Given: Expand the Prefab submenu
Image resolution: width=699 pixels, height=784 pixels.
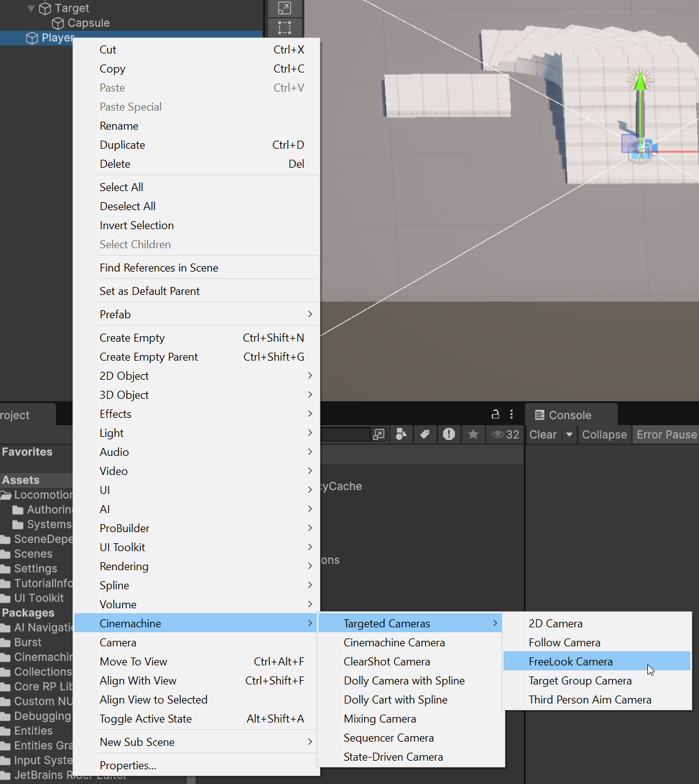Looking at the screenshot, I should pos(207,314).
